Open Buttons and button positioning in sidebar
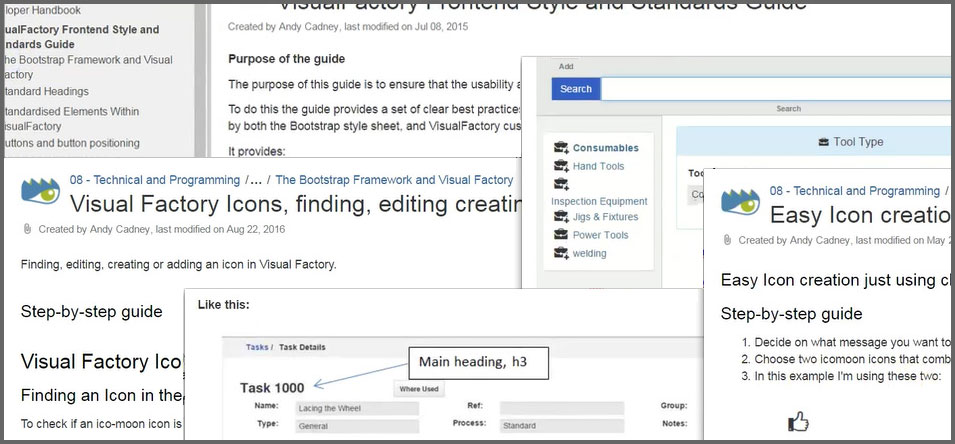955x444 pixels. (72, 143)
